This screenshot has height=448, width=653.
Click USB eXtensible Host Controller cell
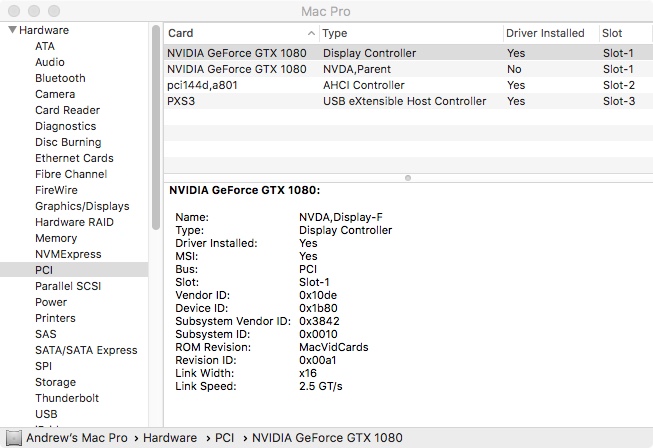tap(404, 101)
